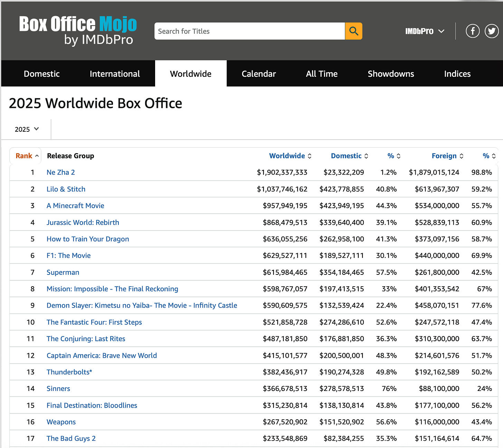503x448 pixels.
Task: Open the 2025 year dropdown
Action: click(x=27, y=129)
